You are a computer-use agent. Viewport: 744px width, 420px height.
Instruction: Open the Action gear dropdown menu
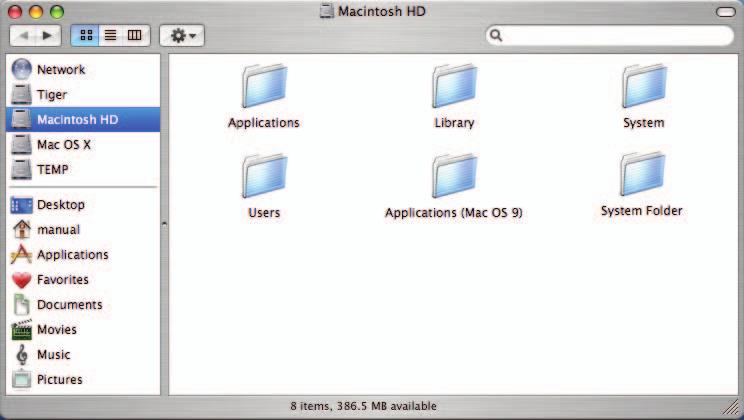click(182, 36)
